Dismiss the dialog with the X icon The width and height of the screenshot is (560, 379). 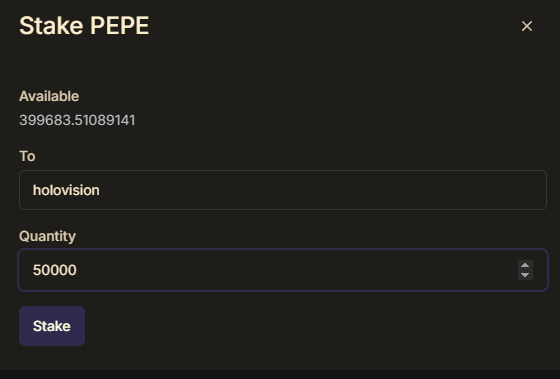[527, 26]
